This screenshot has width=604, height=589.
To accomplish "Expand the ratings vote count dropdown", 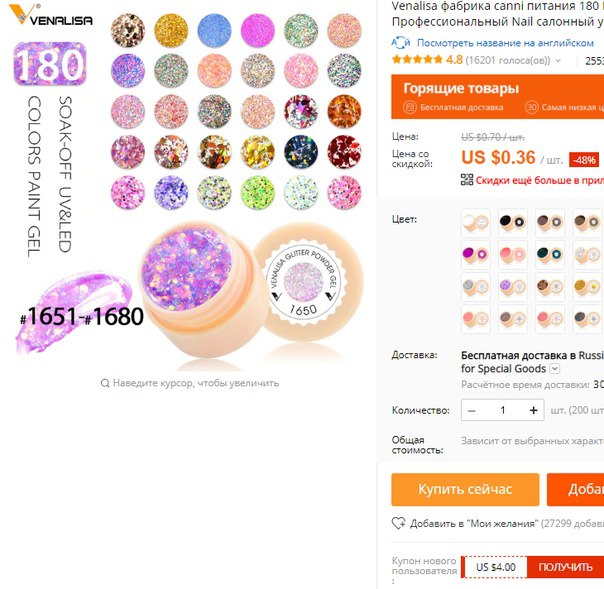I will point(558,60).
